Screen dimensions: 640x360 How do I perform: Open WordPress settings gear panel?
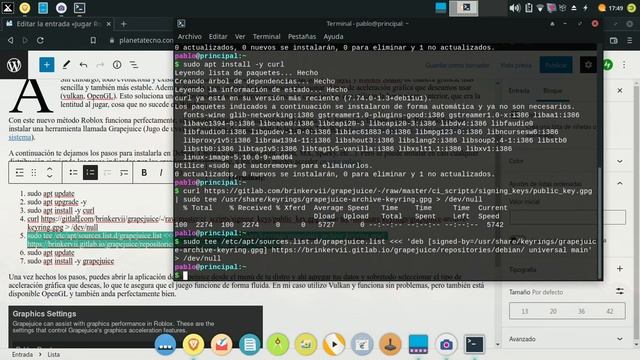pos(588,65)
